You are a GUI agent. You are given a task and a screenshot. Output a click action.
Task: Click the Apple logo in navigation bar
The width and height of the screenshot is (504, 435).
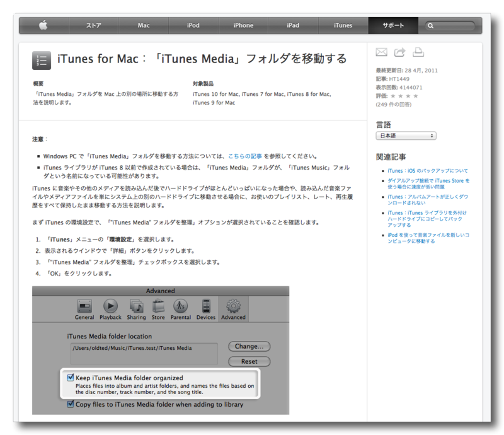[43, 25]
